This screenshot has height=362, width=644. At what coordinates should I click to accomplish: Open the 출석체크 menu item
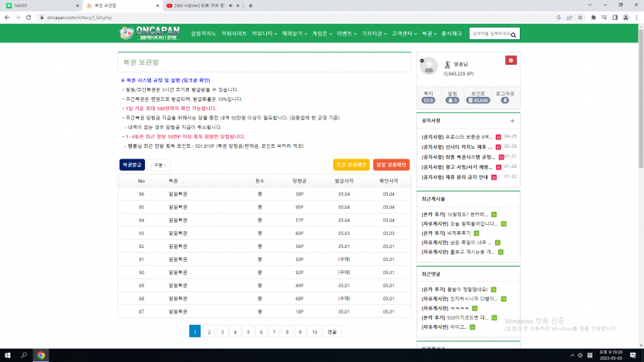451,34
